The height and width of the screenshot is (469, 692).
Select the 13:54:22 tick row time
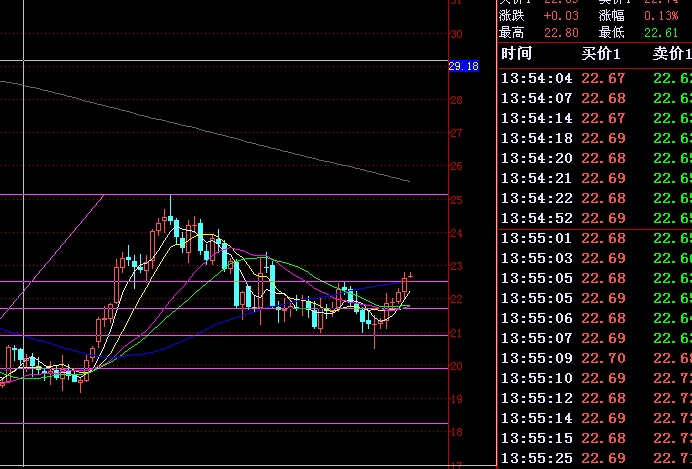(x=537, y=199)
